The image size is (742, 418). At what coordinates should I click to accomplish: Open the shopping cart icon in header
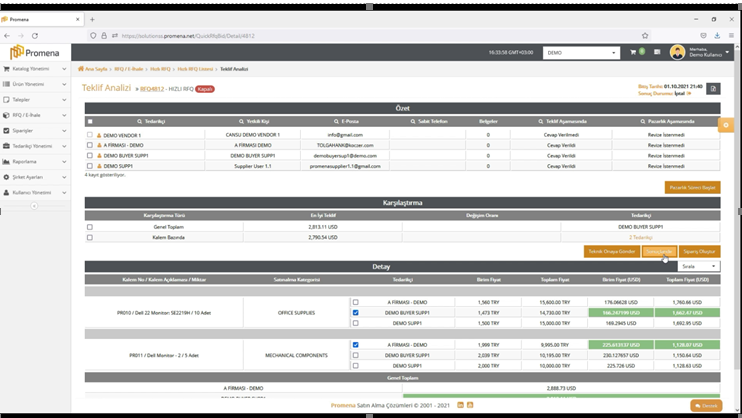pyautogui.click(x=633, y=52)
